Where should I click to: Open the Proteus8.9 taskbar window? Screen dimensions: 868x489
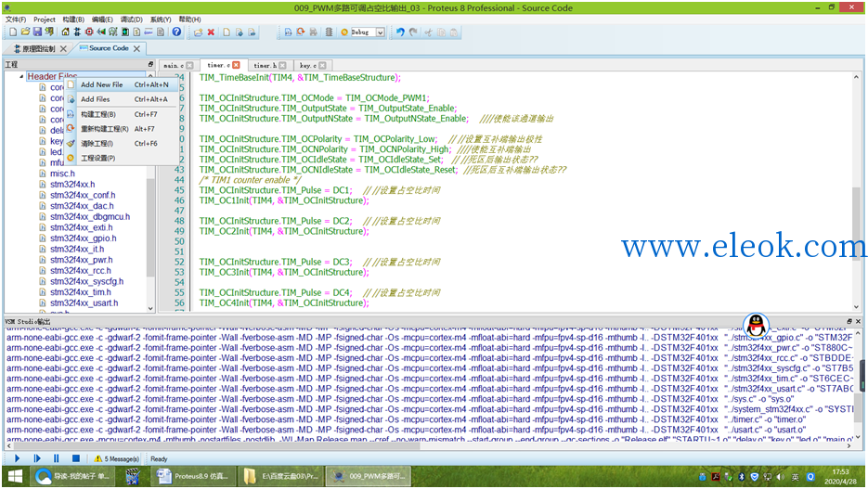coord(193,476)
